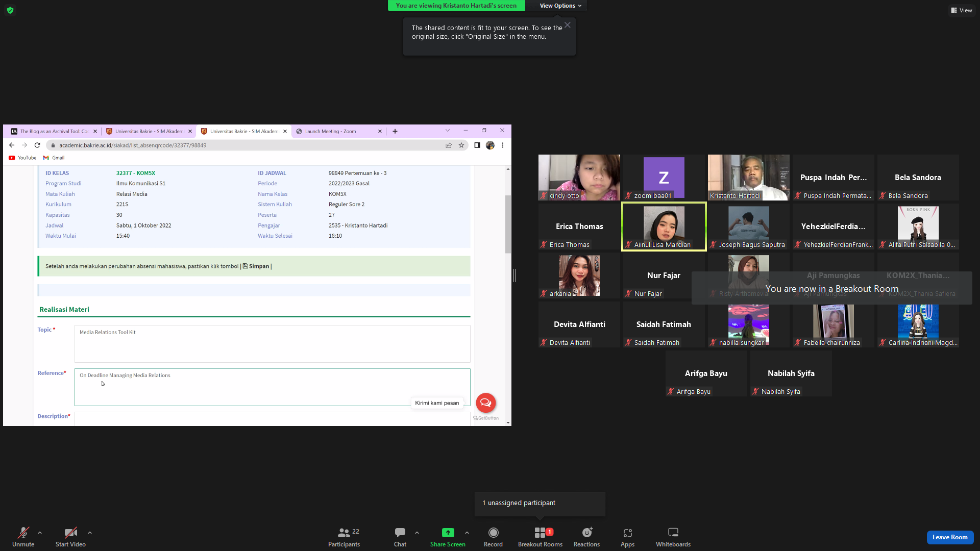Click into the Topic text field
The height and width of the screenshot is (551, 980).
(272, 344)
